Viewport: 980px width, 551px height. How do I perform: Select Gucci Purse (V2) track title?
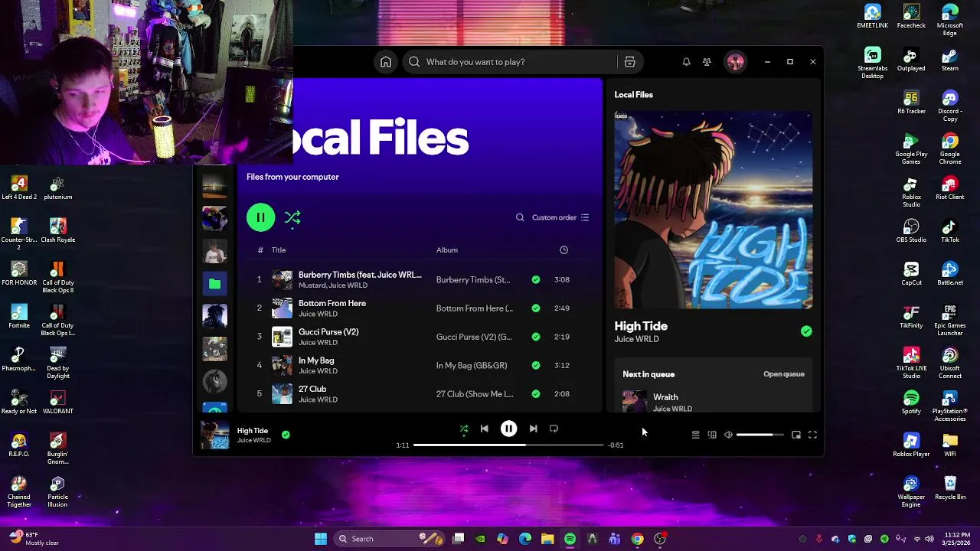pyautogui.click(x=328, y=332)
